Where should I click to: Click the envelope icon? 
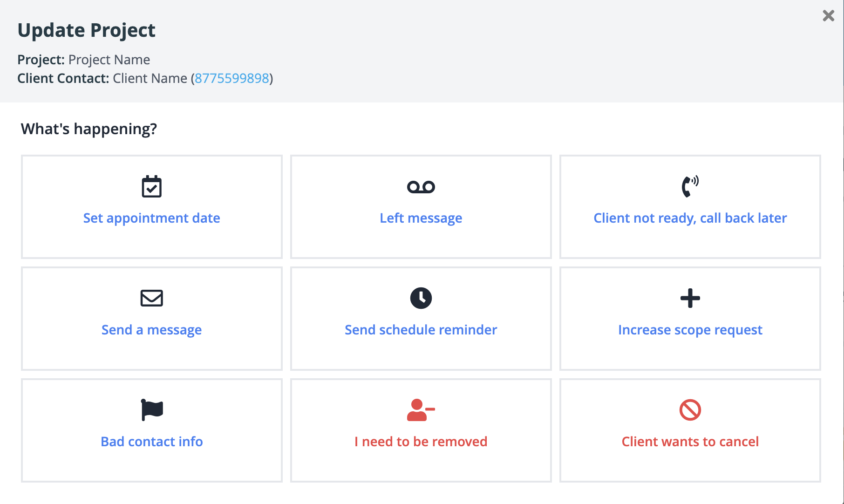click(151, 298)
